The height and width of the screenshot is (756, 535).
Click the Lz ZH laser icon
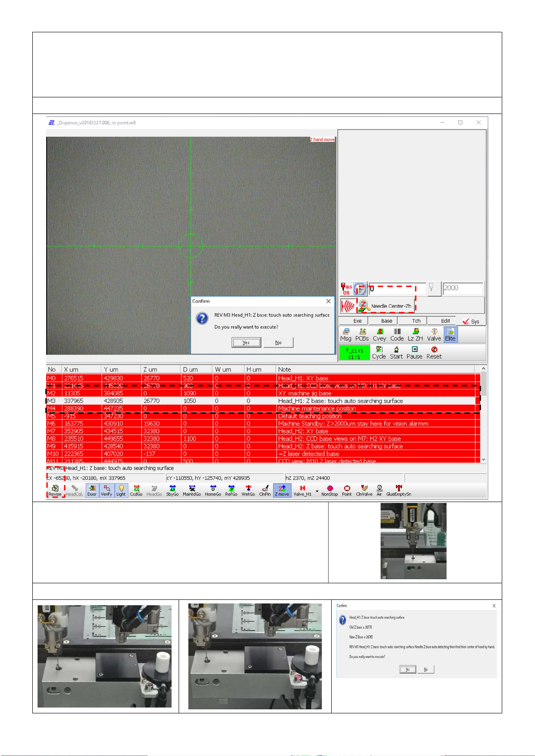[x=415, y=334]
